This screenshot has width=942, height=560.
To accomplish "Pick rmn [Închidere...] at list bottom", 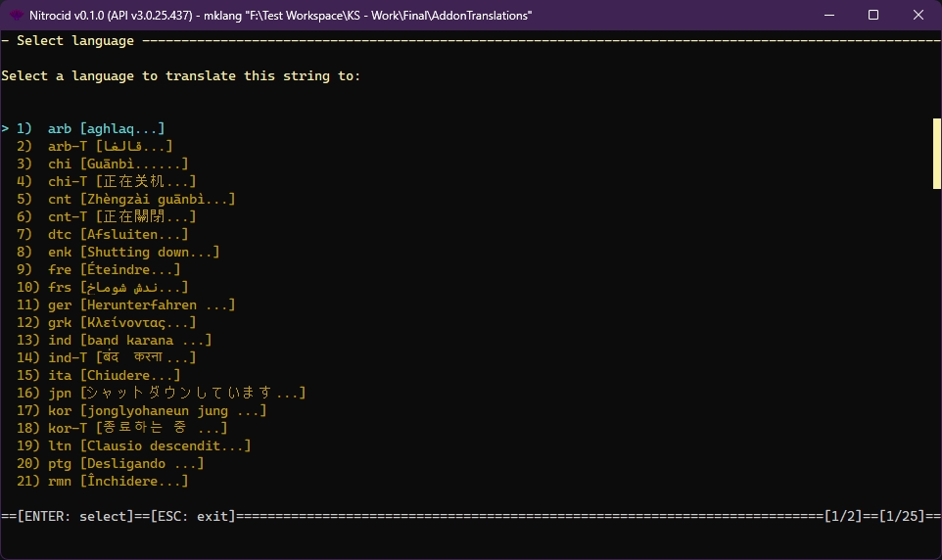I will point(118,481).
